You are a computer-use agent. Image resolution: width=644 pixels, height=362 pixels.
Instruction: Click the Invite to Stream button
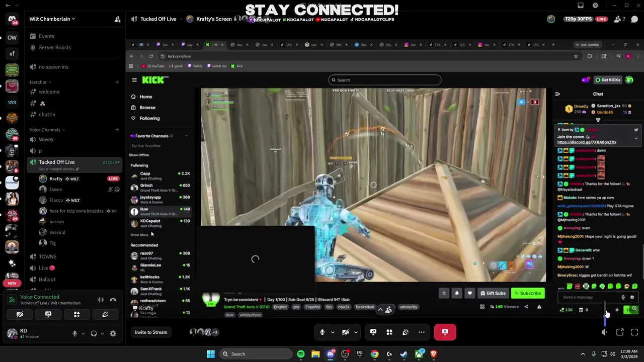coord(151,332)
